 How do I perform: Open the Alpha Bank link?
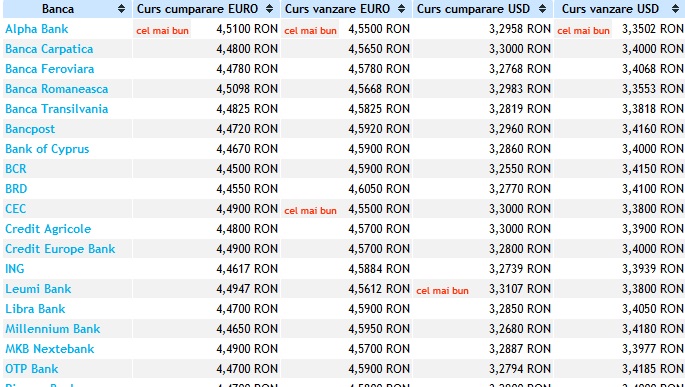(37, 29)
